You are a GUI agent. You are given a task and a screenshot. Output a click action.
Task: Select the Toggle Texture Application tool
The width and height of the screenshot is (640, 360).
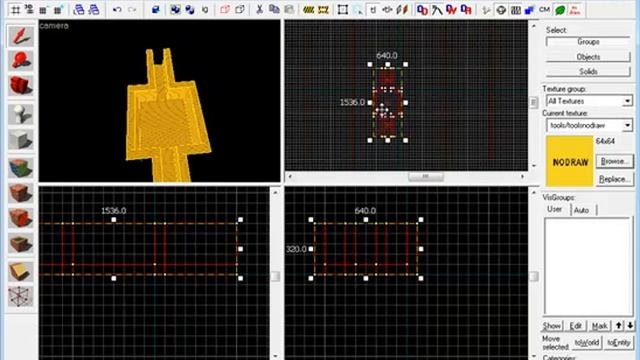coord(20,168)
